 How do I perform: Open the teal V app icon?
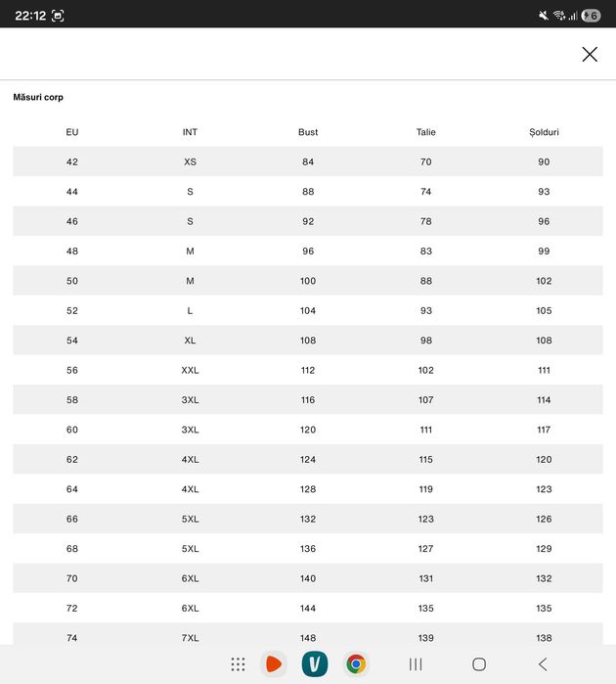314,663
